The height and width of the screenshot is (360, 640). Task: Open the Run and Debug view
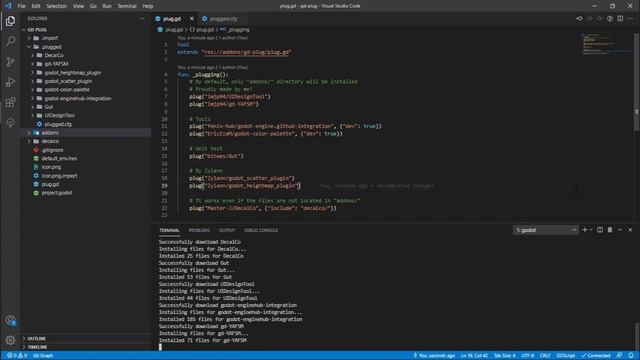coord(11,82)
